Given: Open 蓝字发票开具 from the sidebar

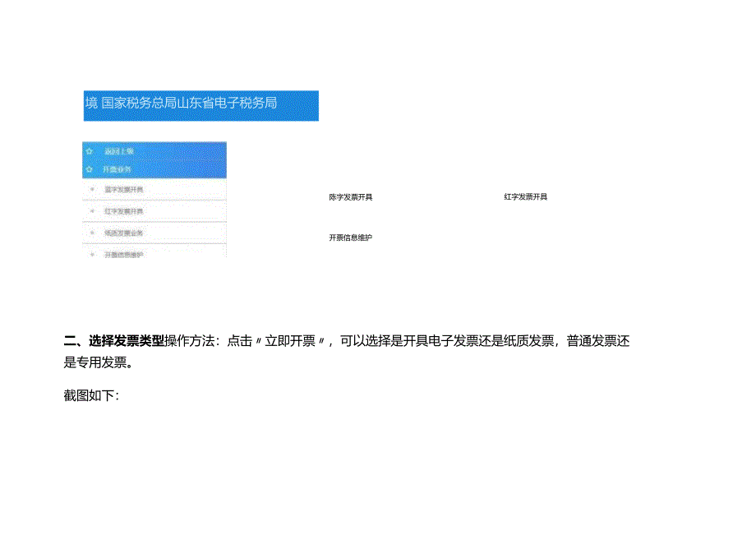Looking at the screenshot, I should click(x=123, y=187).
